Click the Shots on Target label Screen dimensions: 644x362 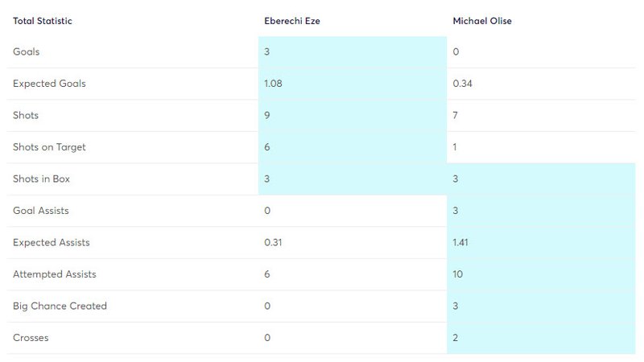click(x=49, y=147)
